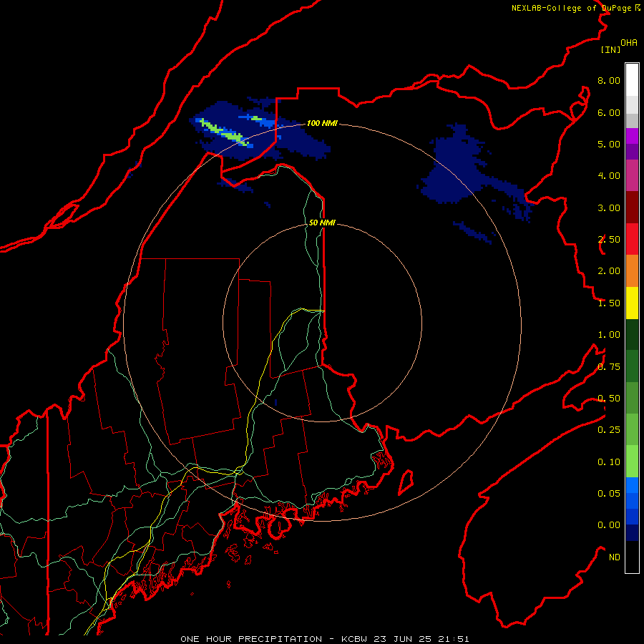644x644 pixels.
Task: Click the 0.25 legend value
Action: [609, 430]
